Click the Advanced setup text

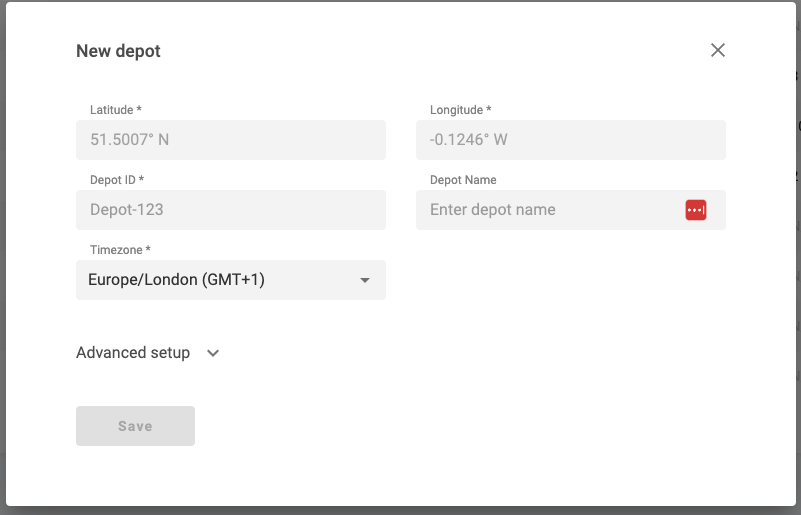133,353
